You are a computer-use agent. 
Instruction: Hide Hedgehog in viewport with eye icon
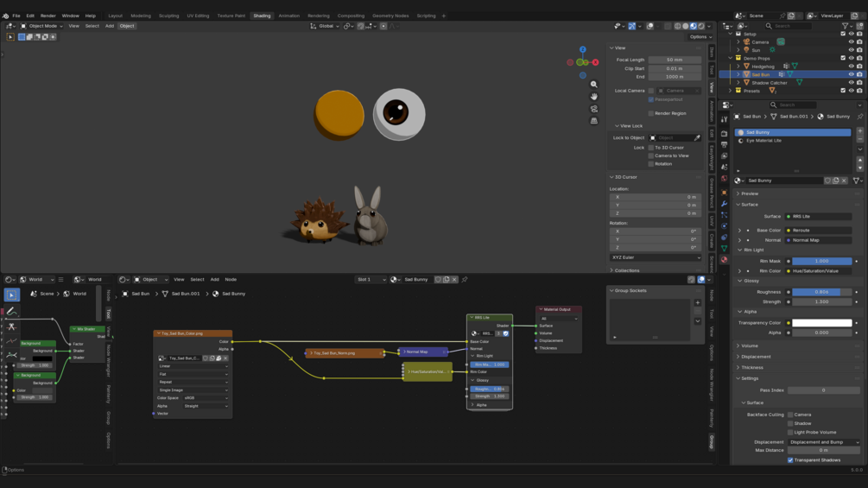click(852, 67)
